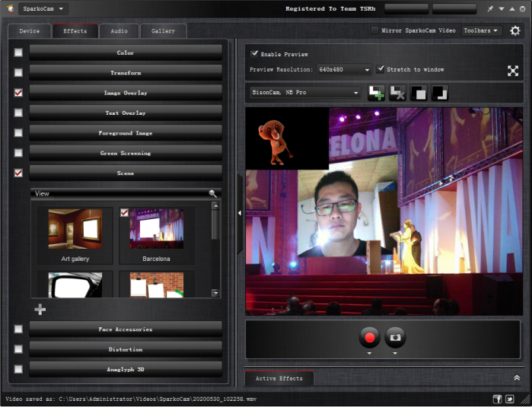The image size is (532, 407).
Task: Select the Art gallery scene thumbnail
Action: (75, 229)
